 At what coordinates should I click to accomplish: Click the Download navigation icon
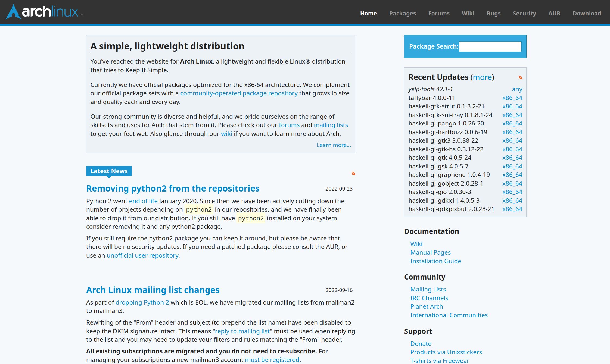(x=587, y=13)
